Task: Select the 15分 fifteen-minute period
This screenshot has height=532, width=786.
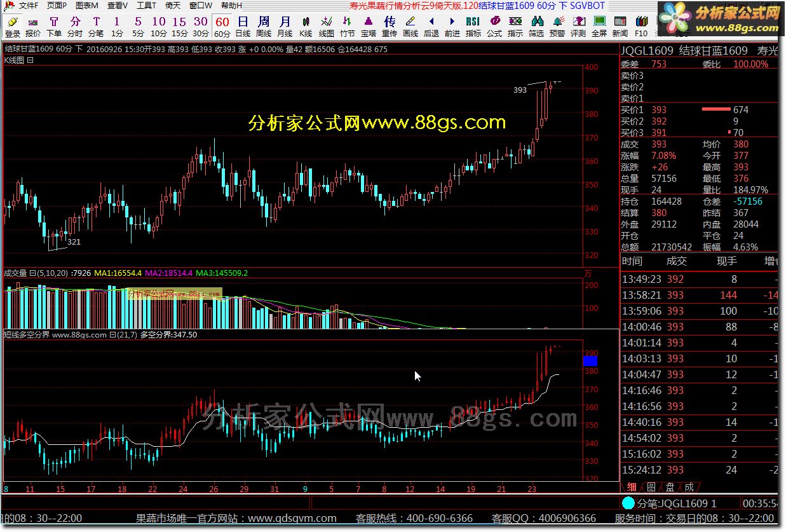Action: pyautogui.click(x=180, y=27)
